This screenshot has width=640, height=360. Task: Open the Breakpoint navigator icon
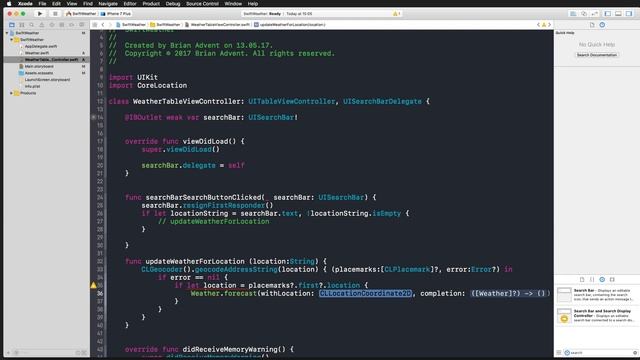[x=71, y=25]
